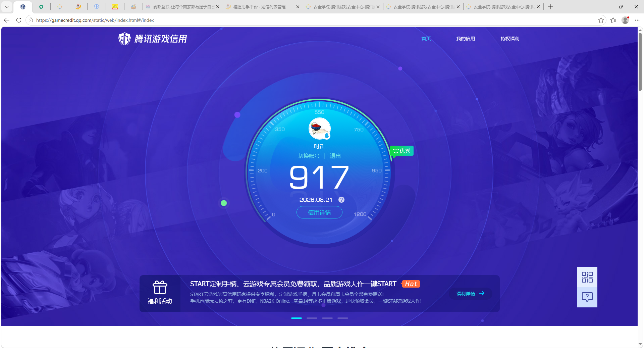Close the last 安全学院 tab

[538, 7]
